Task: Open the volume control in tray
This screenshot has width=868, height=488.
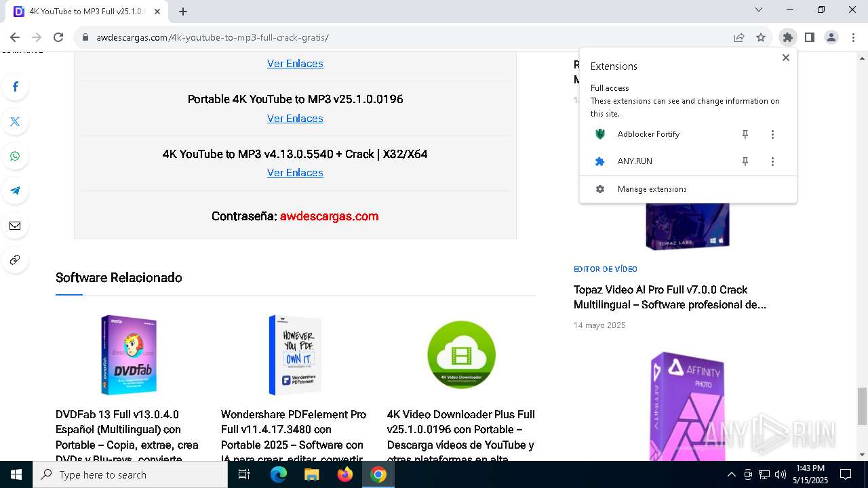Action: pyautogui.click(x=781, y=474)
